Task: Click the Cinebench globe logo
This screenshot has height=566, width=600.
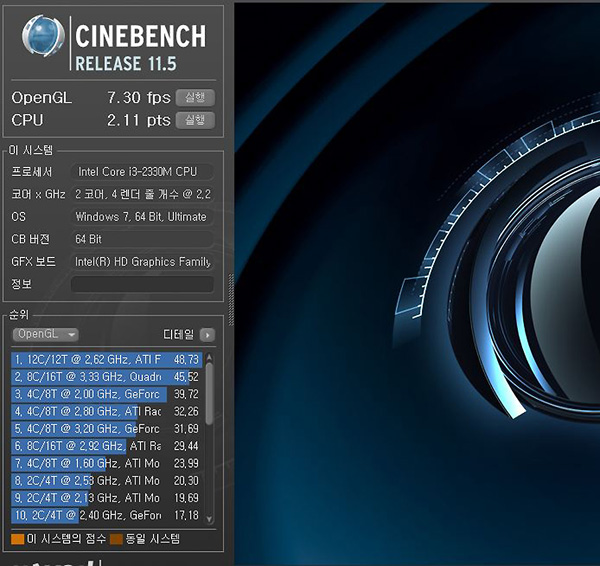Action: point(43,36)
